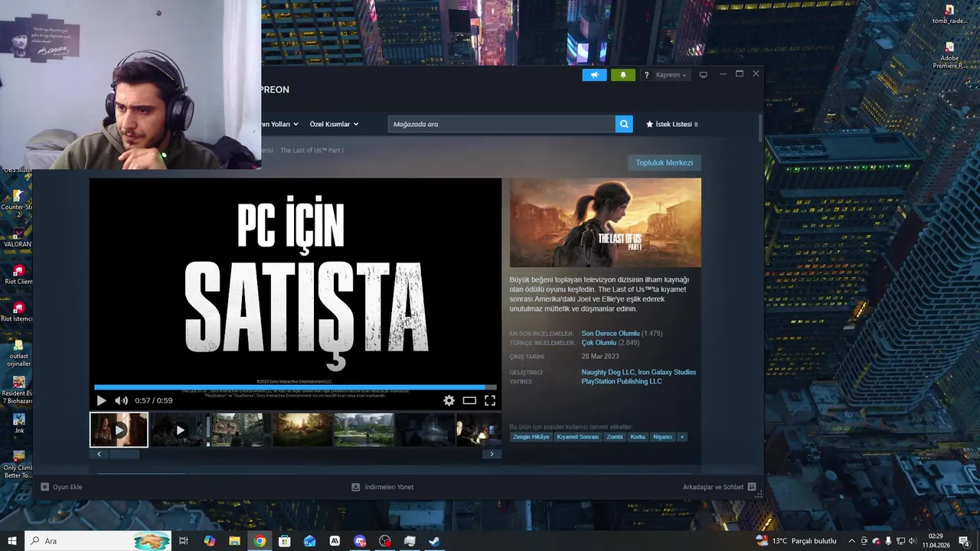Select the second trailer video thumbnail
Screen dimensions: 980x551
point(180,430)
